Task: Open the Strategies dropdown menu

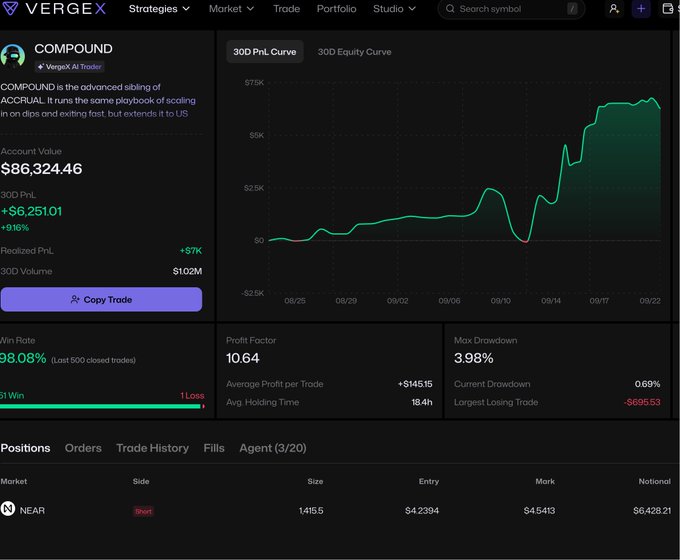Action: point(159,9)
